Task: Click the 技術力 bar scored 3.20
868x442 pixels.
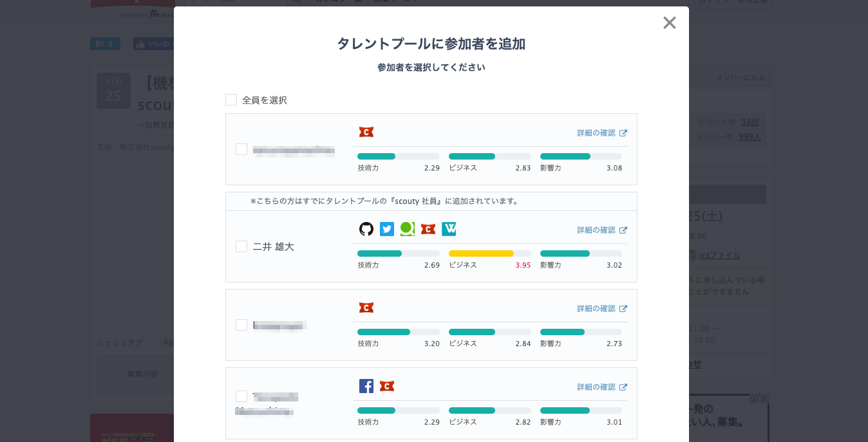Action: coord(399,332)
